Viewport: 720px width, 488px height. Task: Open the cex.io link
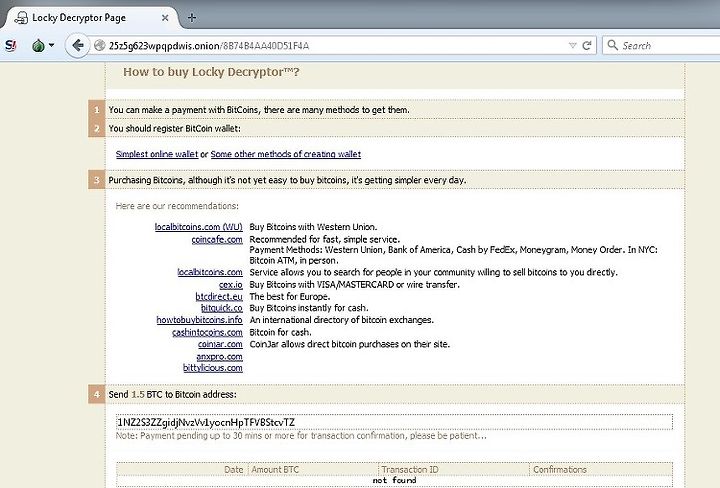231,285
